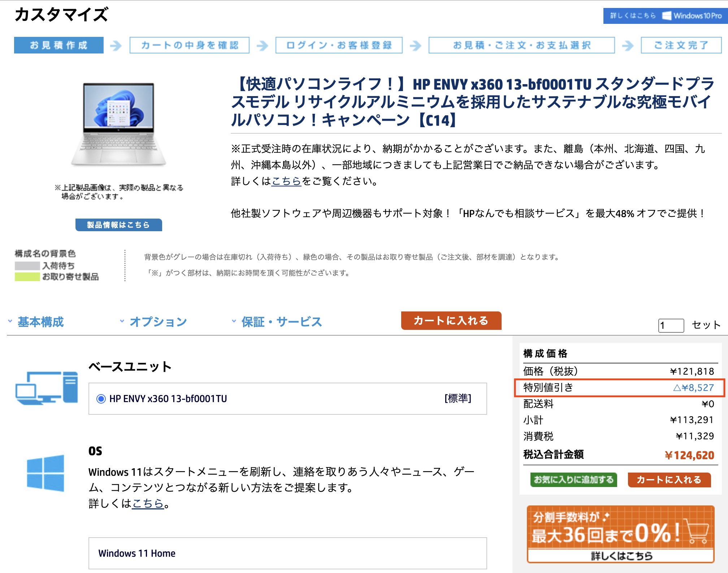Open the 製品情報はこちら button
Image resolution: width=728 pixels, height=573 pixels.
118,225
